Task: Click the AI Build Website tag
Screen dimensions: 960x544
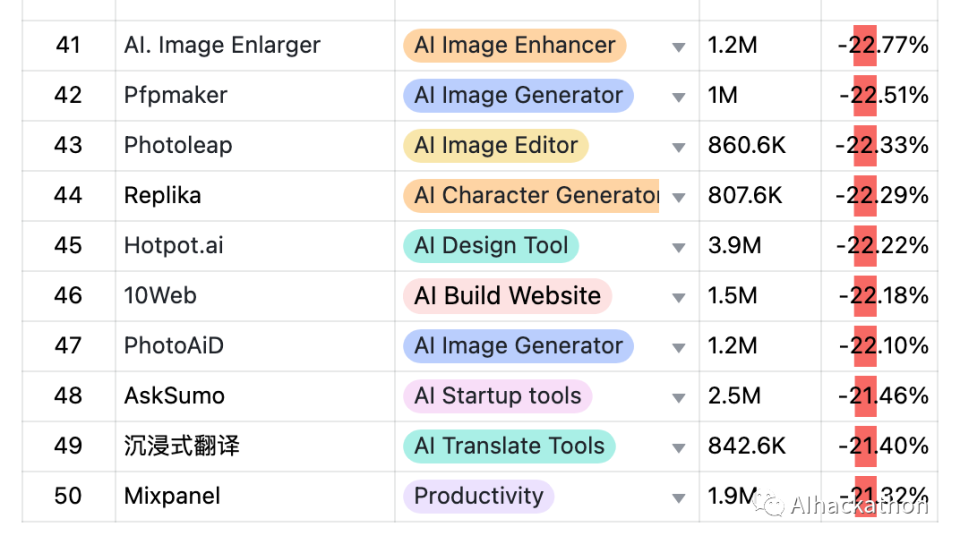Action: (507, 295)
